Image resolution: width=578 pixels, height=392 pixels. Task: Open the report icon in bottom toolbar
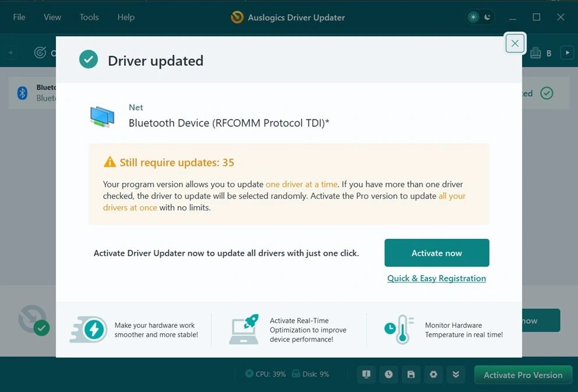366,375
